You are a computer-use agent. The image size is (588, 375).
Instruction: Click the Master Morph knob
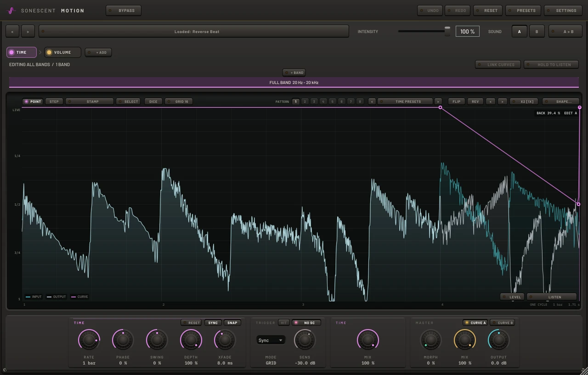430,340
